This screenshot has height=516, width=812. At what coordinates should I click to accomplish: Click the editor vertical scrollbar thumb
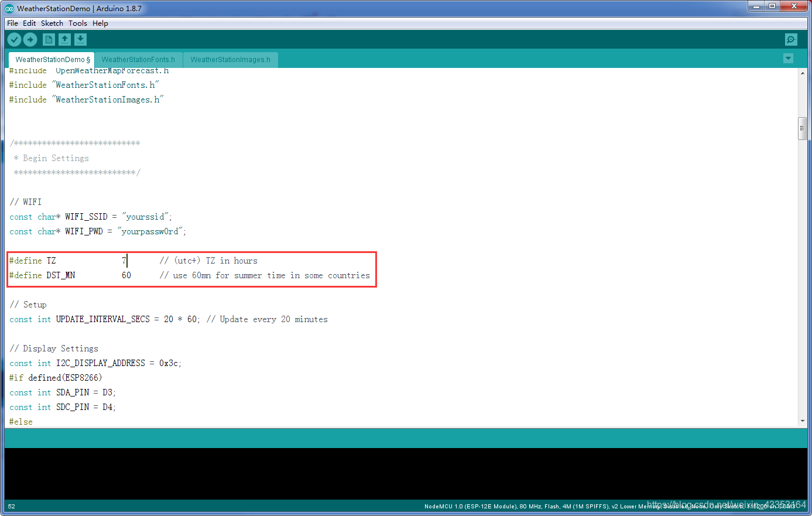pyautogui.click(x=802, y=128)
